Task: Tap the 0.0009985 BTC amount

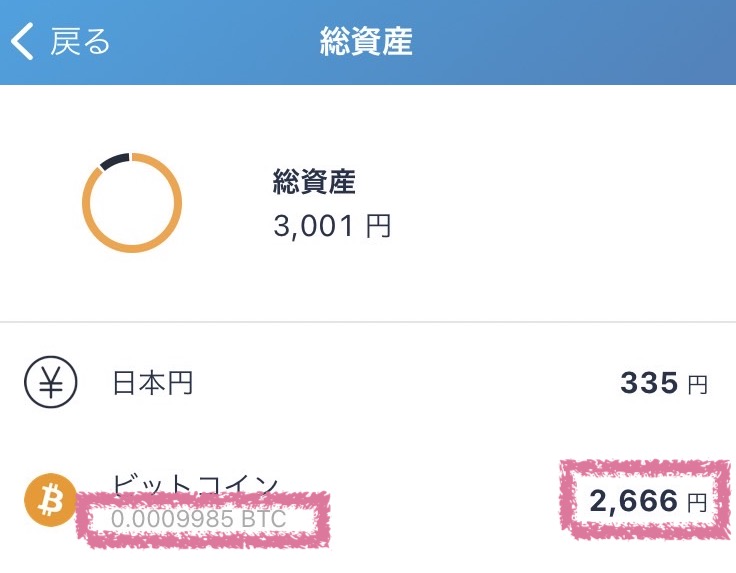Action: [x=199, y=519]
